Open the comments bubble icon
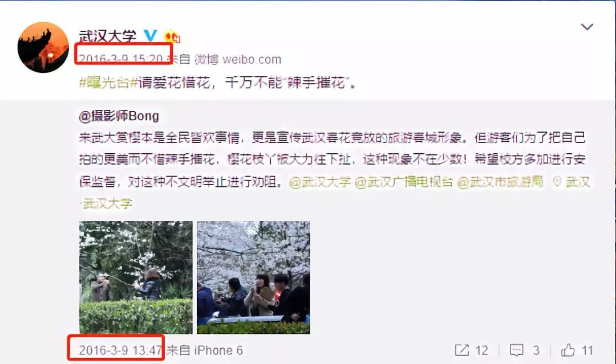This screenshot has width=616, height=364. click(x=516, y=350)
